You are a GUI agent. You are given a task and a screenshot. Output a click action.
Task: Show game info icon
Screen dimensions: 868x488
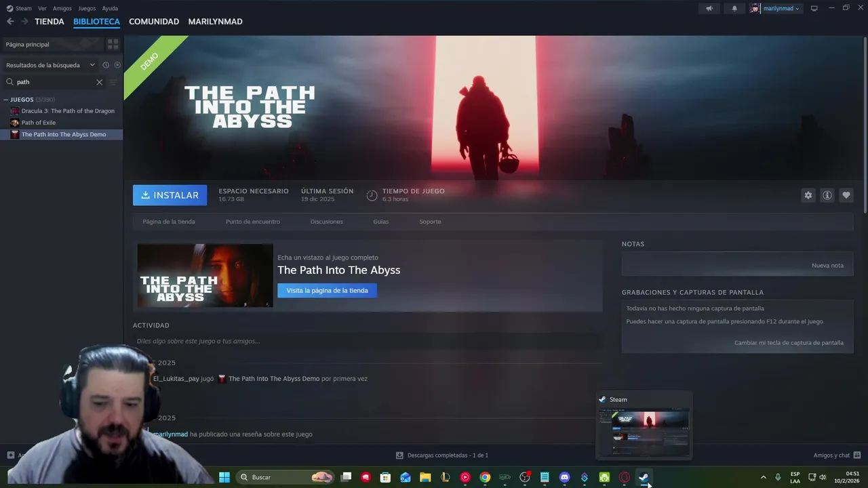(827, 195)
